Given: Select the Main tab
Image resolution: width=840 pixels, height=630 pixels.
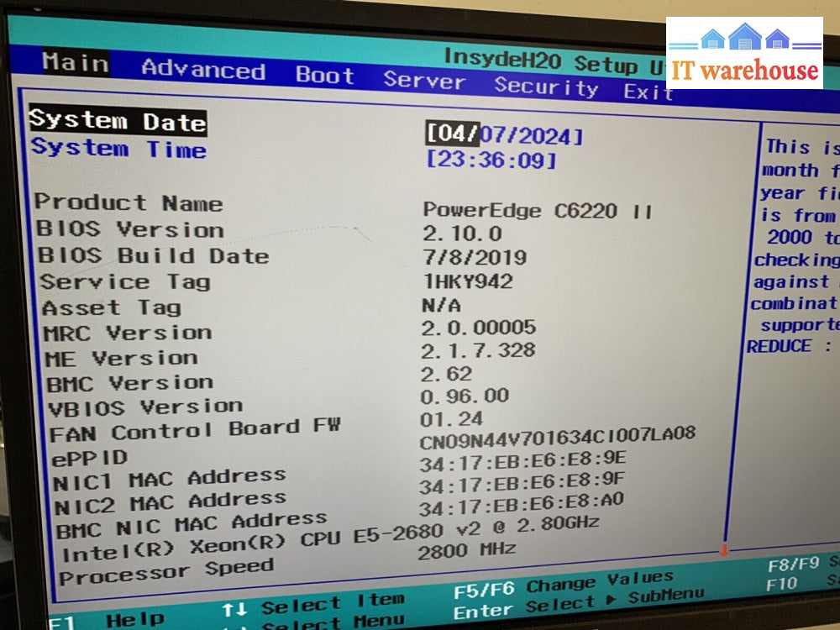Looking at the screenshot, I should coord(74,64).
